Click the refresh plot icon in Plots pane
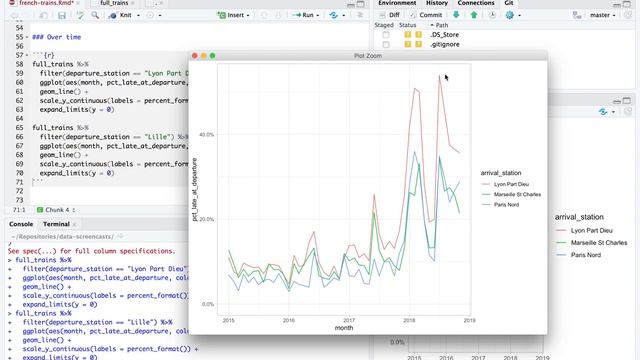Viewport: 640px width, 360px height. tap(603, 112)
